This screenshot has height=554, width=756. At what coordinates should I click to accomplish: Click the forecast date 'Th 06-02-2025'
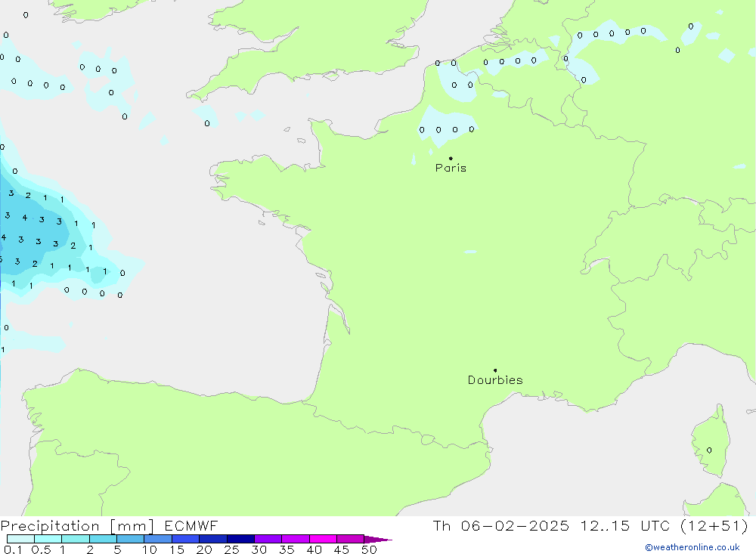[x=500, y=525]
